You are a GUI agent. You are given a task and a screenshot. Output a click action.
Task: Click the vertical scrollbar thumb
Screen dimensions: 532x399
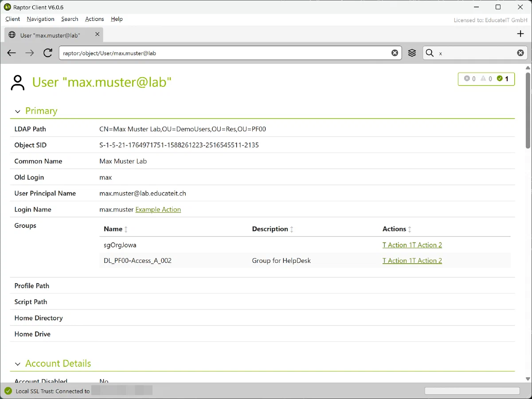coord(528,111)
